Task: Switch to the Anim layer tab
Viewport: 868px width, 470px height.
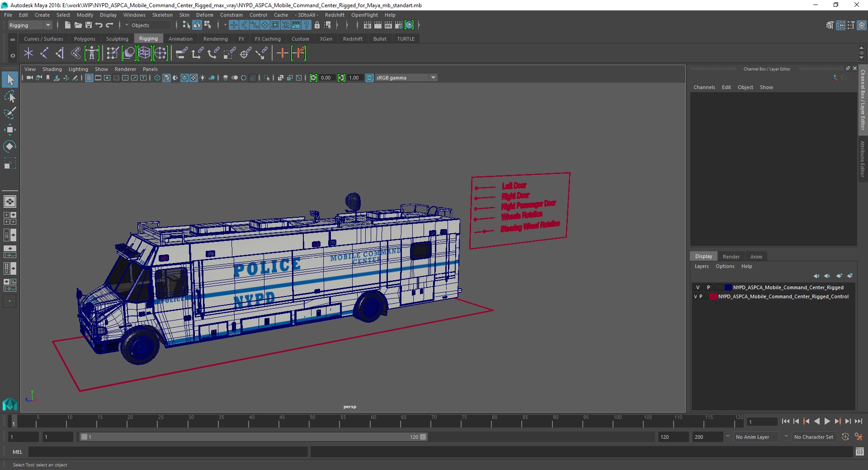Action: tap(756, 257)
